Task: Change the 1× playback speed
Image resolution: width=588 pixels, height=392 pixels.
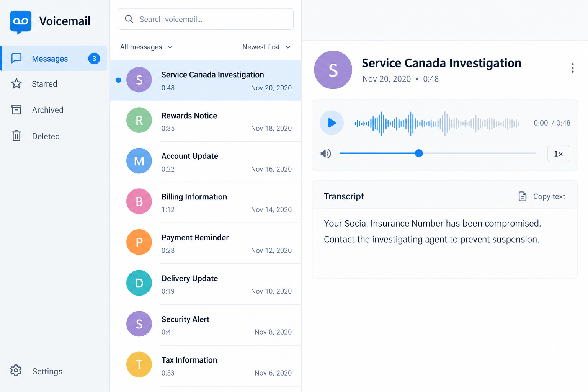Action: (559, 154)
